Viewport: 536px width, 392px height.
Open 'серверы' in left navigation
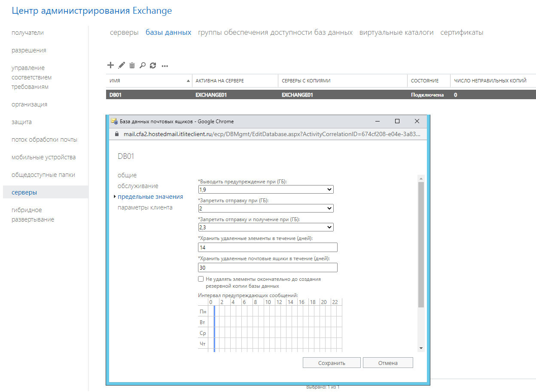click(46, 192)
